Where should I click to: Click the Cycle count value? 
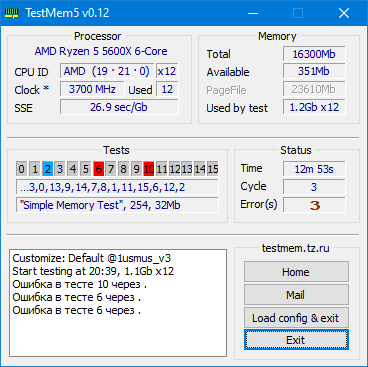click(x=314, y=187)
